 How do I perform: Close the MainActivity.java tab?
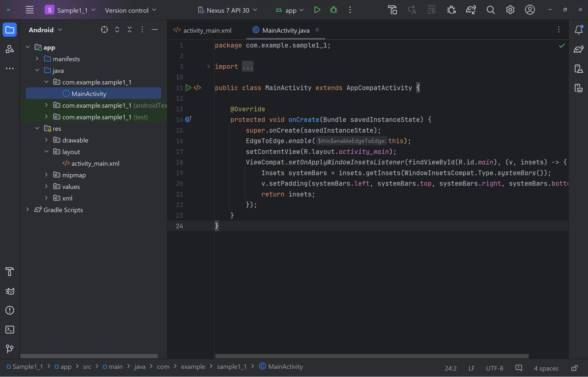317,30
